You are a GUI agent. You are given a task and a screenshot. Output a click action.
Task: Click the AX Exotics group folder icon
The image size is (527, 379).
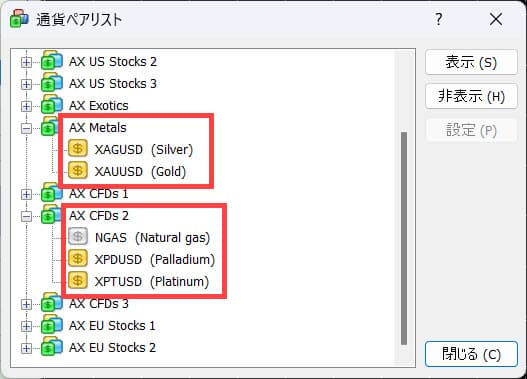pos(52,105)
